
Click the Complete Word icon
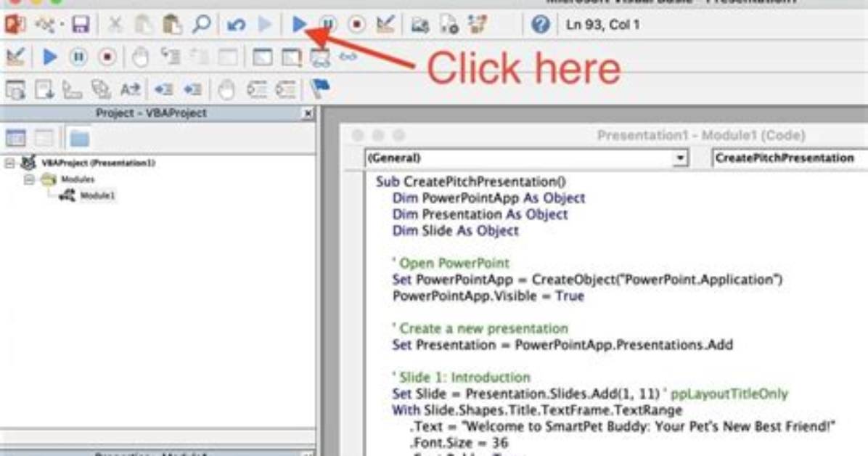130,89
